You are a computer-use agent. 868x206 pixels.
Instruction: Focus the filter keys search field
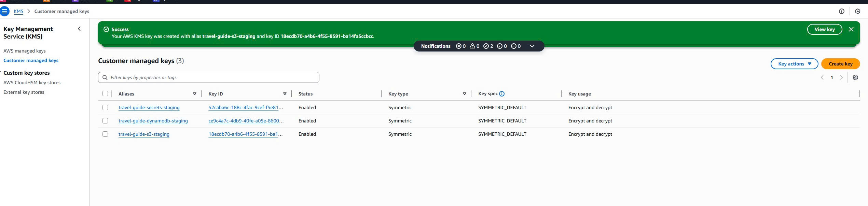[x=212, y=77]
